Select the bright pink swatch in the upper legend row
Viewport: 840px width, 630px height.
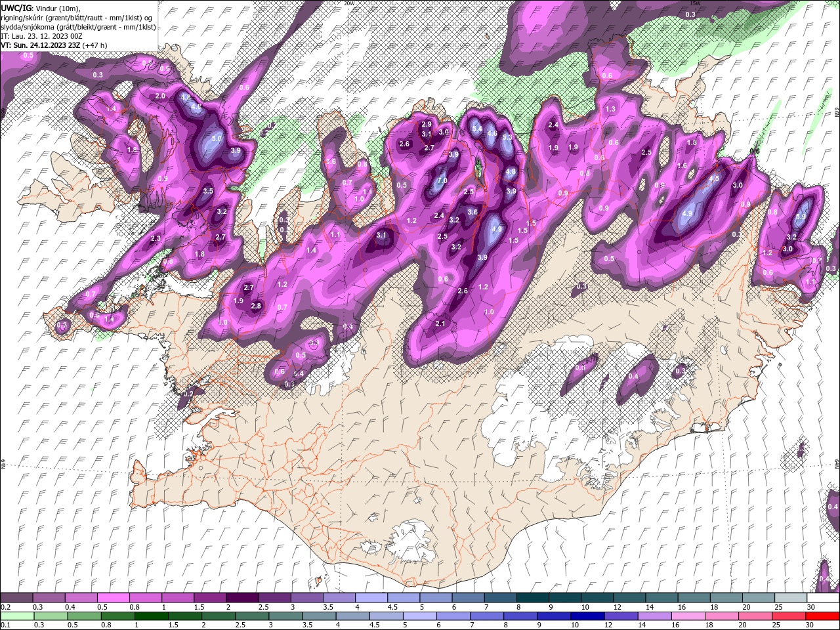(x=113, y=598)
